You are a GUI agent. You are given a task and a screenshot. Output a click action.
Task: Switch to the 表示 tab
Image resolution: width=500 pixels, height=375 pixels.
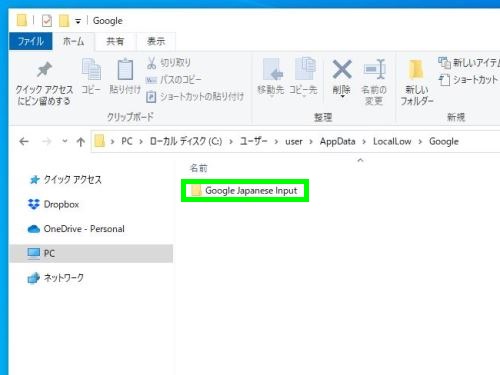(156, 41)
